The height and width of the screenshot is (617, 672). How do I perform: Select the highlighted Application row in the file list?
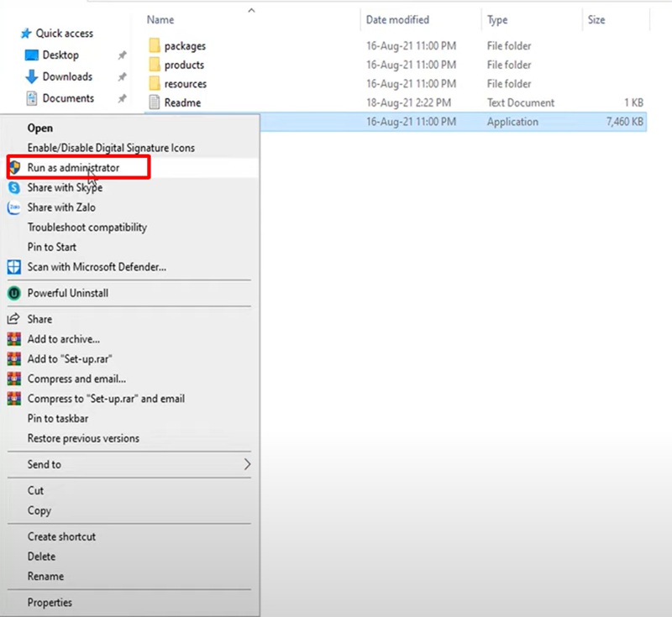coord(462,121)
